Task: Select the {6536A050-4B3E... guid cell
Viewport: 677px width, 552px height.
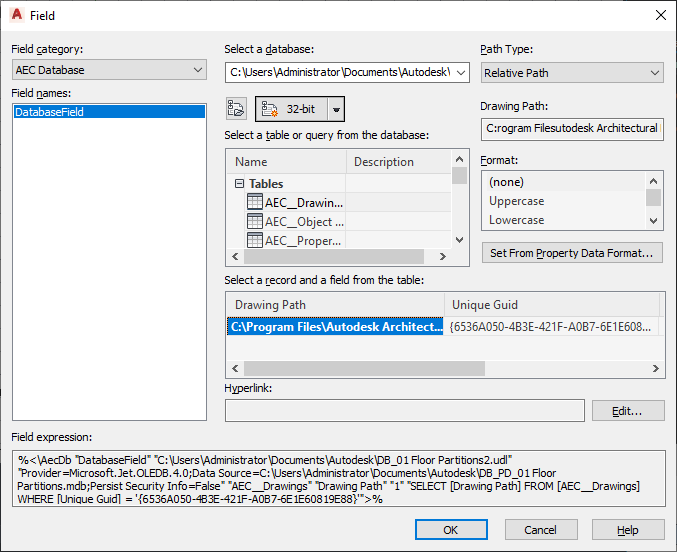Action: [x=551, y=327]
